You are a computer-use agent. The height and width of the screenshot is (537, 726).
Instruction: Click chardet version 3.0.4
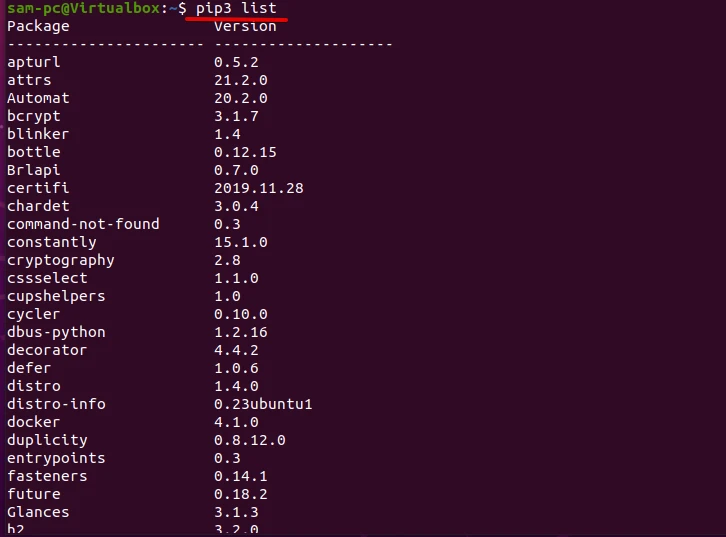click(x=236, y=206)
